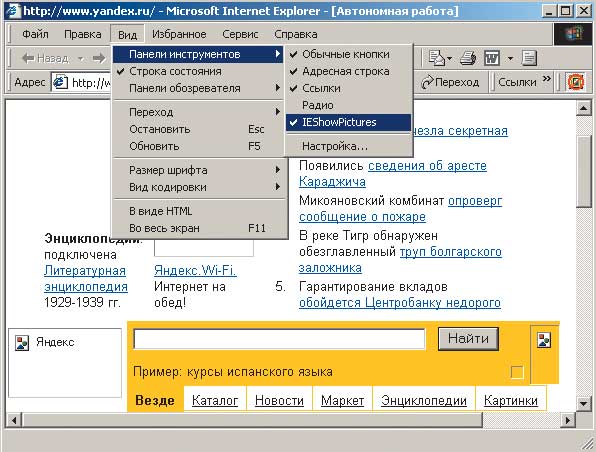
Task: Switch to the 'Каталог' search tab
Action: tap(215, 400)
